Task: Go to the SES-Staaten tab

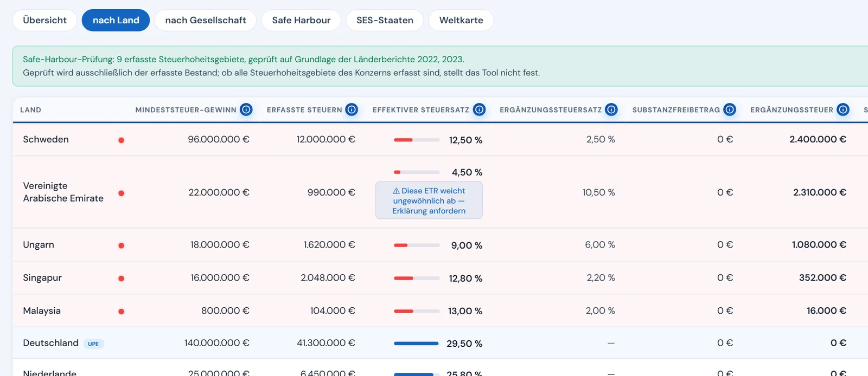Action: click(385, 20)
